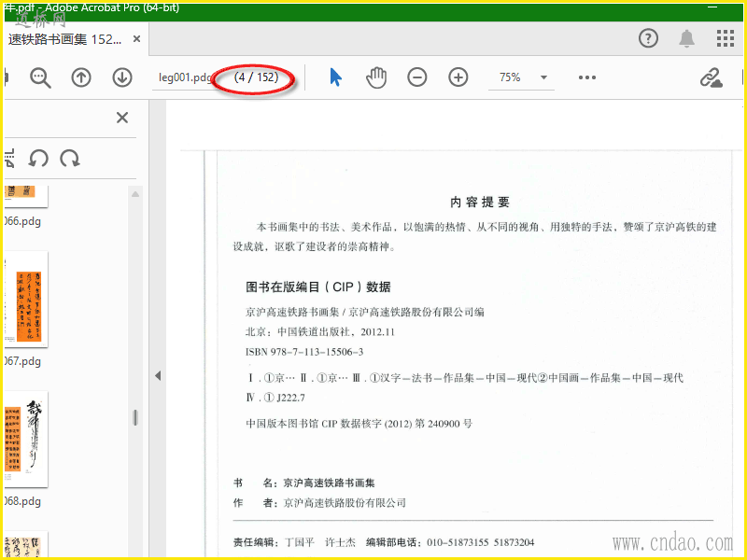The height and width of the screenshot is (560, 747).
Task: Close the thumbnails side panel
Action: (122, 118)
